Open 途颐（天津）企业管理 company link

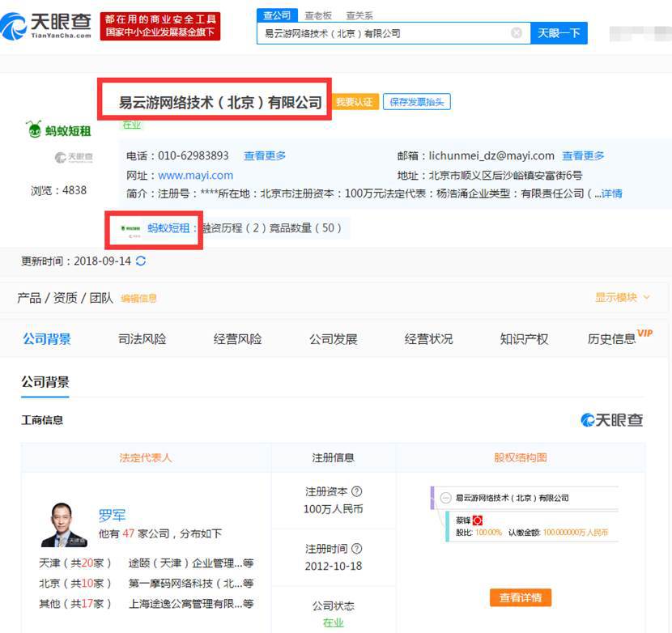pyautogui.click(x=191, y=563)
